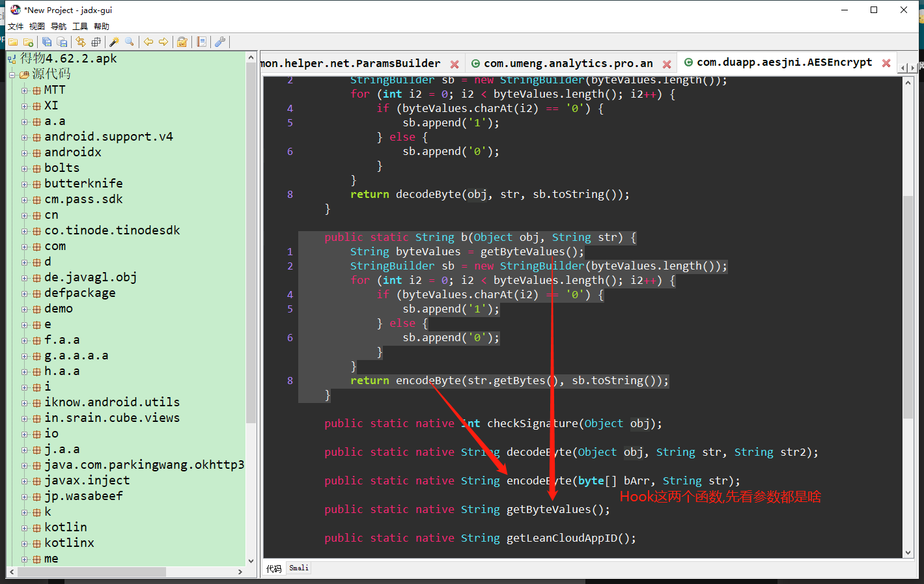Expand the javax.inject package node
The height and width of the screenshot is (584, 924).
pos(24,481)
